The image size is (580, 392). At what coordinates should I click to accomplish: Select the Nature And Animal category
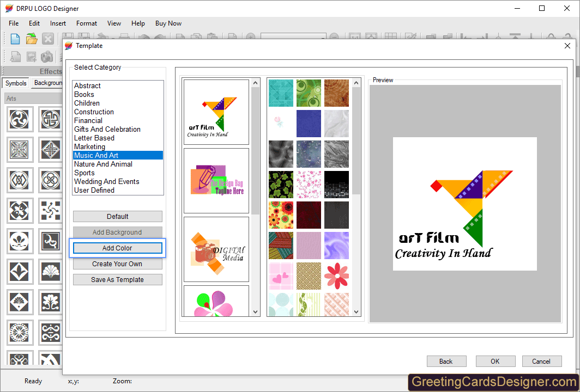click(x=103, y=164)
